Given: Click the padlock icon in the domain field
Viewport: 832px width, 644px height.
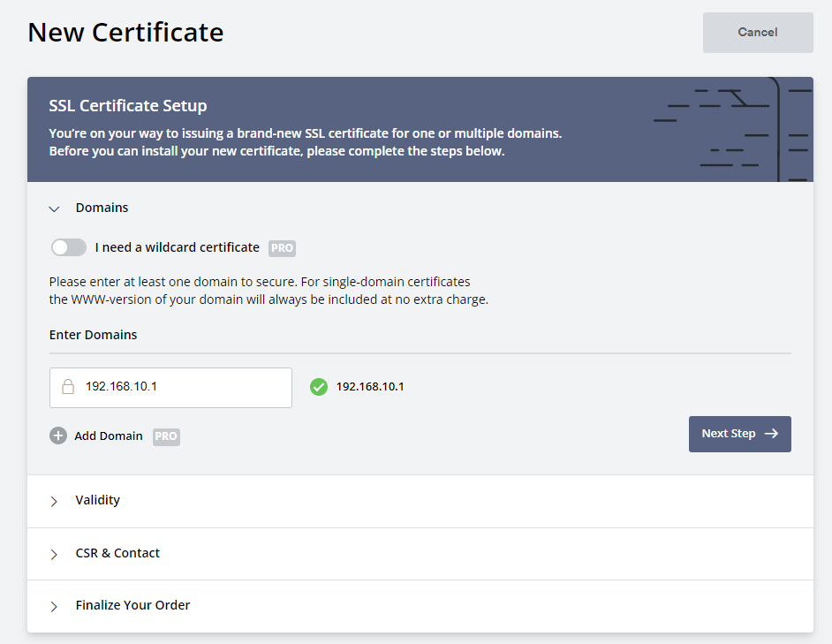Looking at the screenshot, I should coord(68,387).
